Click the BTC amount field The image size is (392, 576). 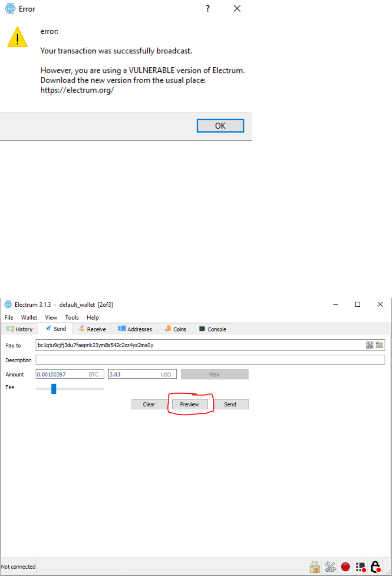point(70,374)
